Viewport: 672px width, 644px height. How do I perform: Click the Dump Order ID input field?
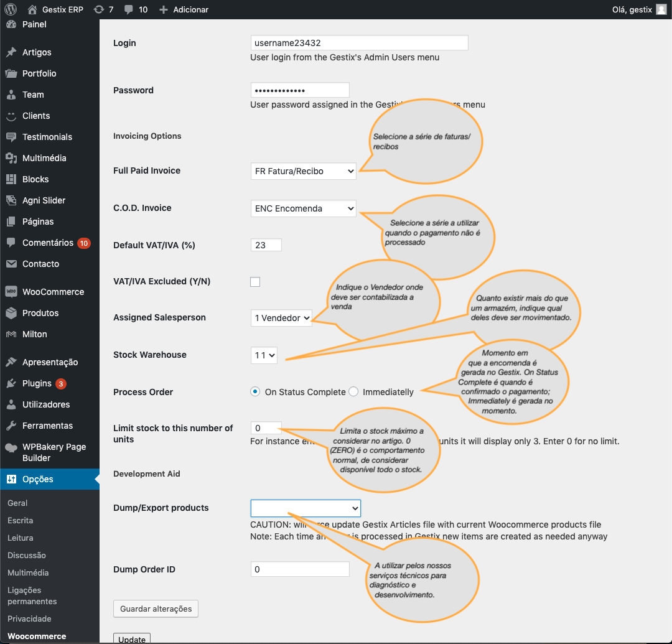tap(300, 569)
